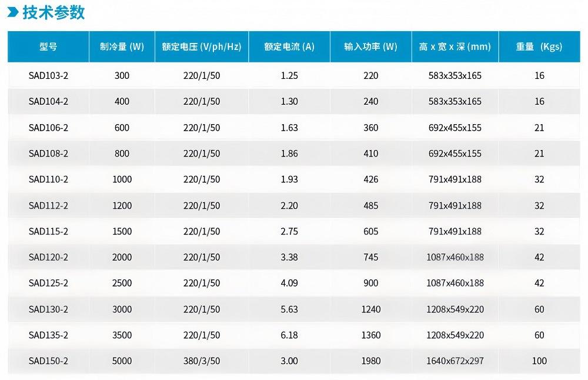Click the SAD106-2 model name
This screenshot has height=380, width=588.
point(48,128)
